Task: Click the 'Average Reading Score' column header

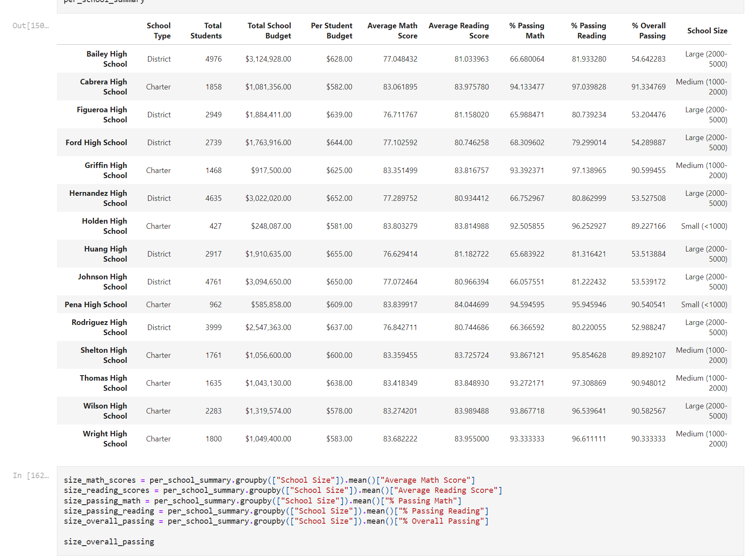Action: 459,31
